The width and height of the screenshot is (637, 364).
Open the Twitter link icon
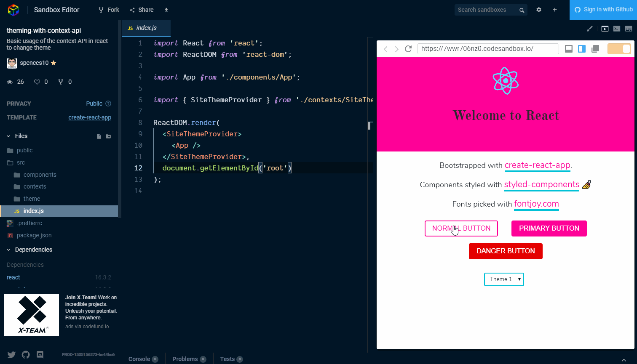11,354
